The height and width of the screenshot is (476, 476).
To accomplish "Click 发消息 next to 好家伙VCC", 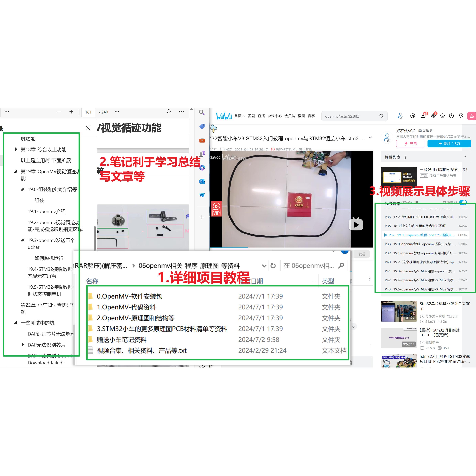I will 425,131.
